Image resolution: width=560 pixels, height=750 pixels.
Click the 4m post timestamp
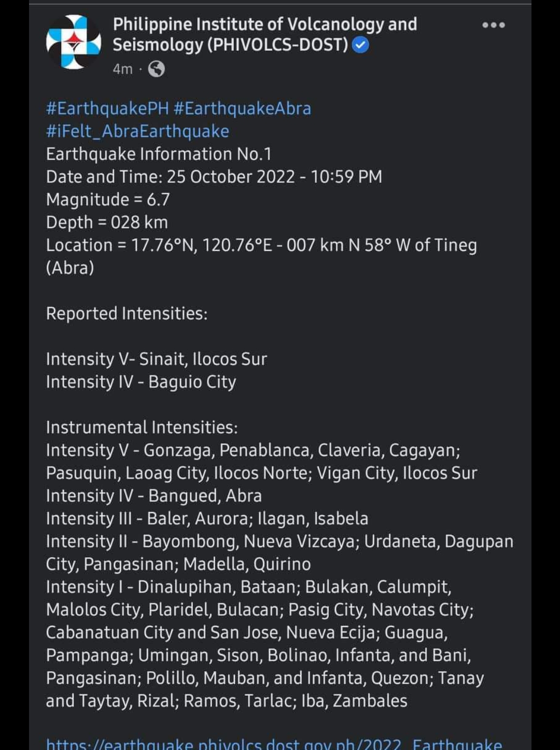[x=123, y=69]
